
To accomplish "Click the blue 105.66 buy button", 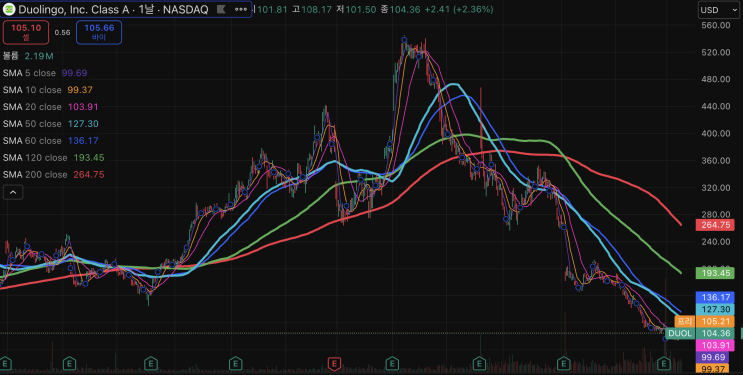I will tap(99, 32).
